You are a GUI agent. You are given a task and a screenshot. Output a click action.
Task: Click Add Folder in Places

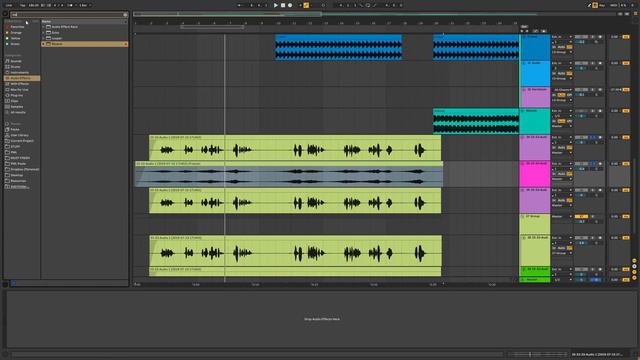coord(19,187)
